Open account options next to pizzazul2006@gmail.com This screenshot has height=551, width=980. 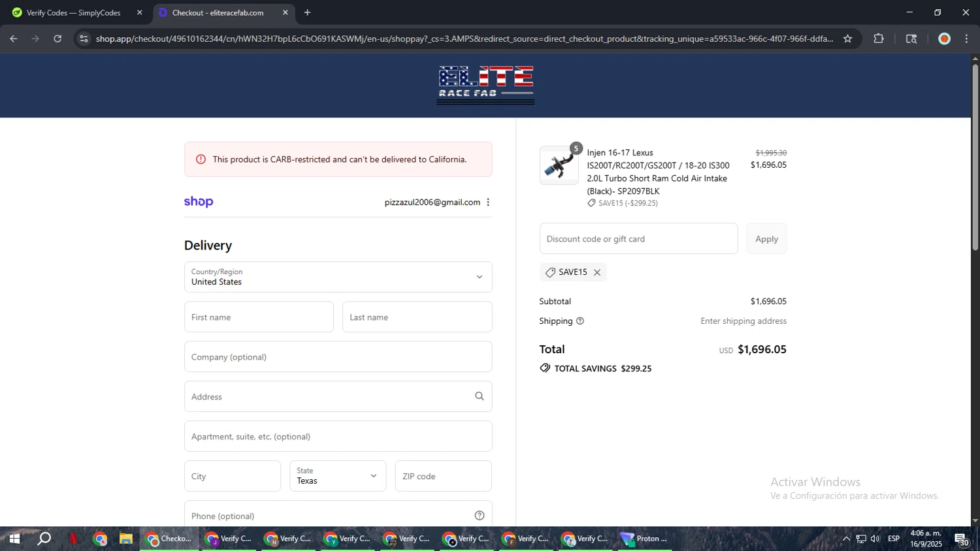click(487, 202)
